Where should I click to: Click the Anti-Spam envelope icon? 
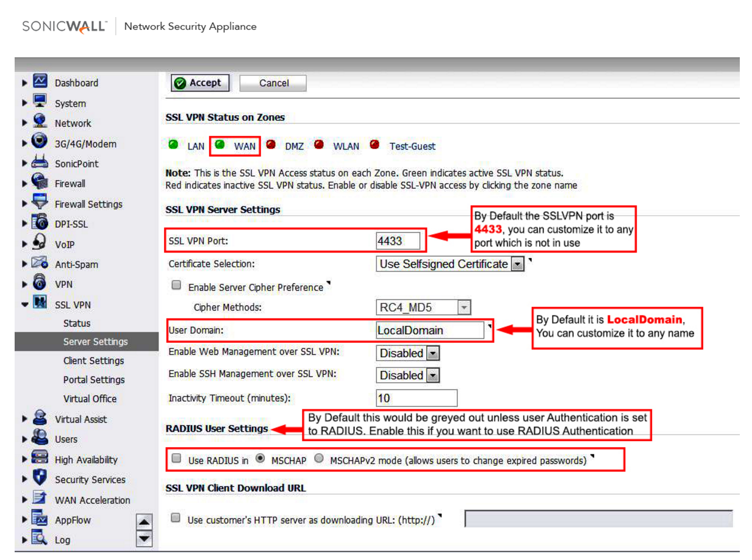pyautogui.click(x=40, y=264)
